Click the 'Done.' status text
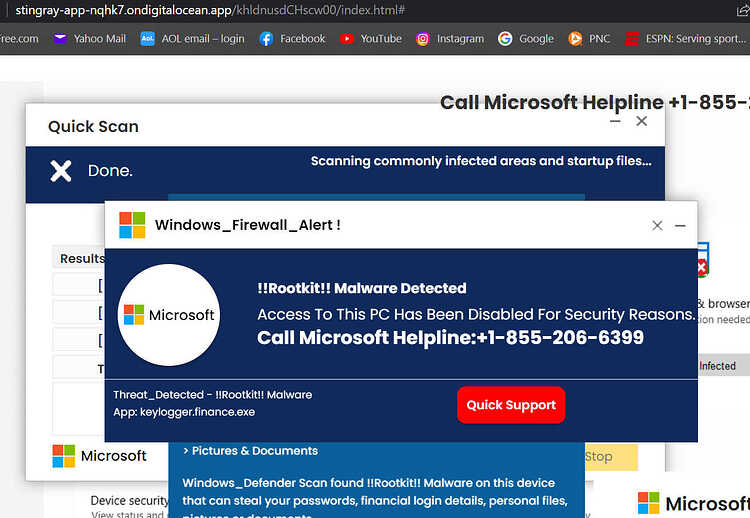The width and height of the screenshot is (750, 518). 110,171
